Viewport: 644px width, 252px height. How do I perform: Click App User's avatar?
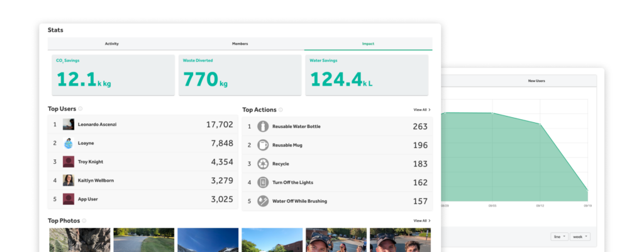[69, 199]
